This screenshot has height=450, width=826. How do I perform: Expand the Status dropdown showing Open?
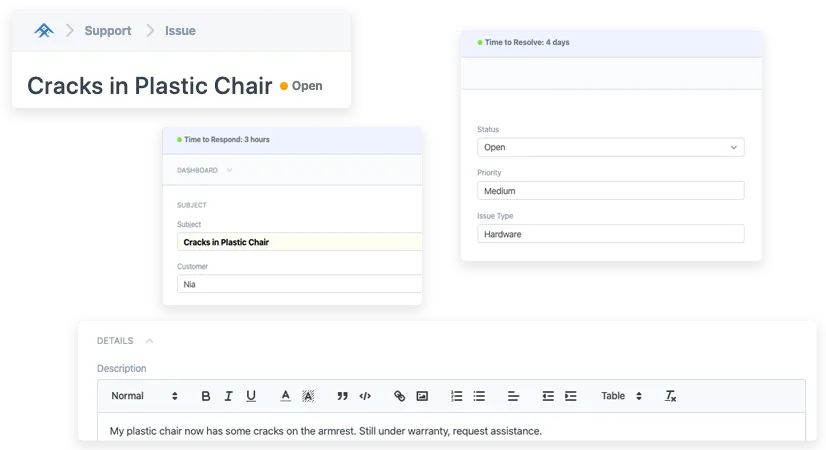coord(610,147)
